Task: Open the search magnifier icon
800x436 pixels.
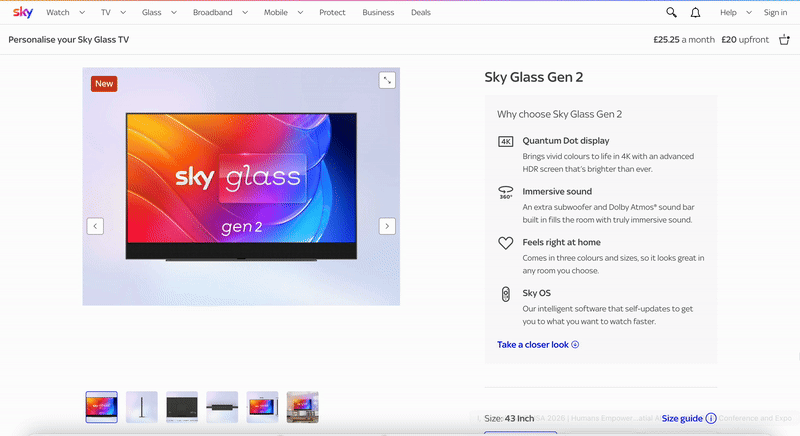Action: click(671, 12)
